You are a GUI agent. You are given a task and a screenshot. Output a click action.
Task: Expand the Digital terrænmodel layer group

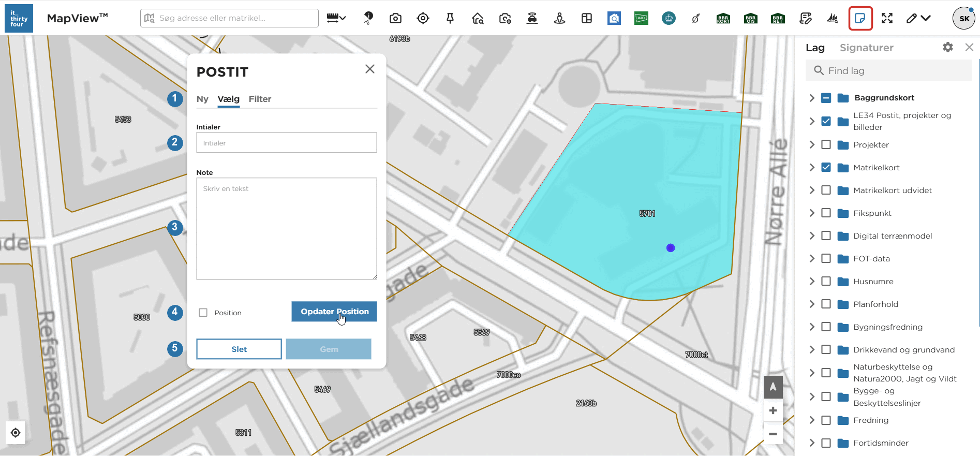tap(812, 236)
